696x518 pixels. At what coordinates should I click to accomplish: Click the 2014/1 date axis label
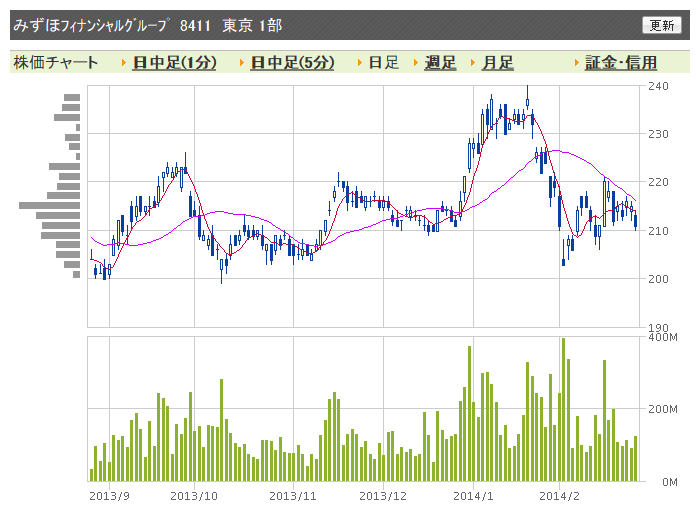473,496
